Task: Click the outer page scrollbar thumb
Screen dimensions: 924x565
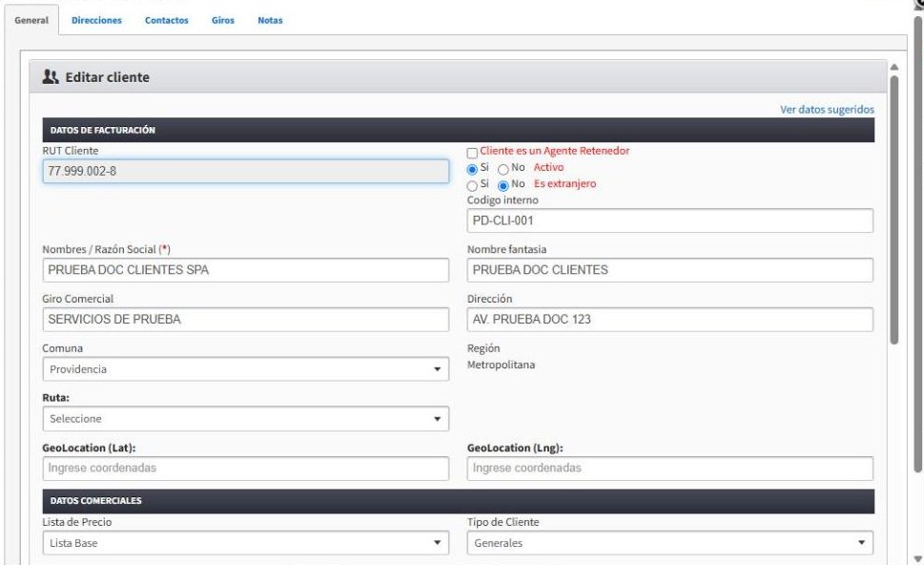Action: click(917, 244)
